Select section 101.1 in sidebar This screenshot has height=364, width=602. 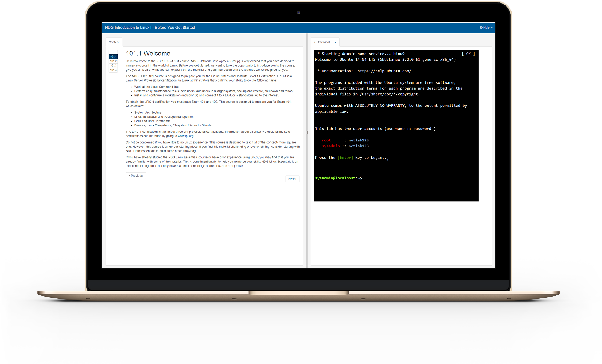(113, 56)
